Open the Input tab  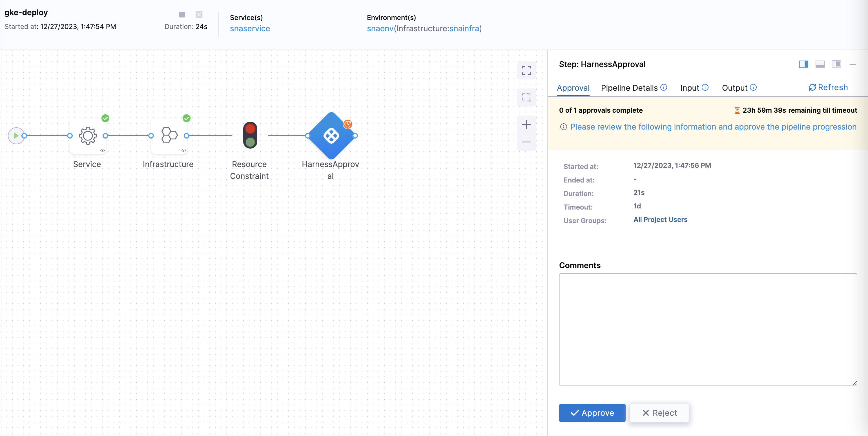tap(689, 88)
